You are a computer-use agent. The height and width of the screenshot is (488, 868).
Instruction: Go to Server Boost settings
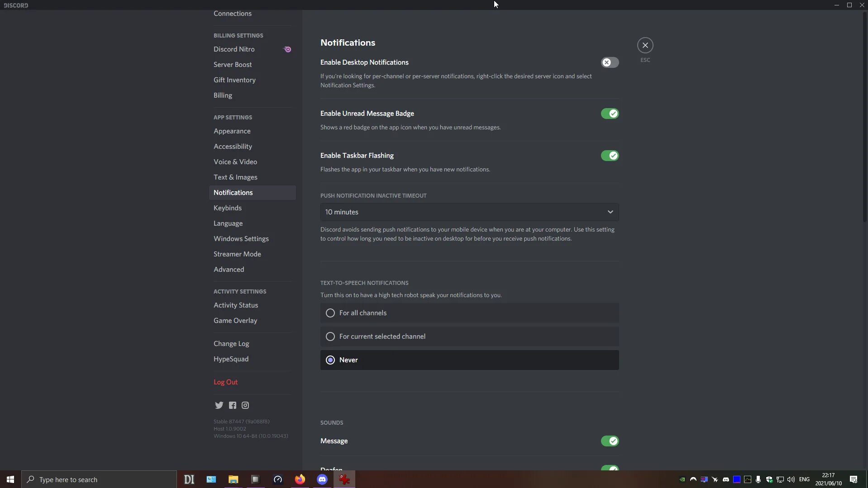(x=252, y=65)
